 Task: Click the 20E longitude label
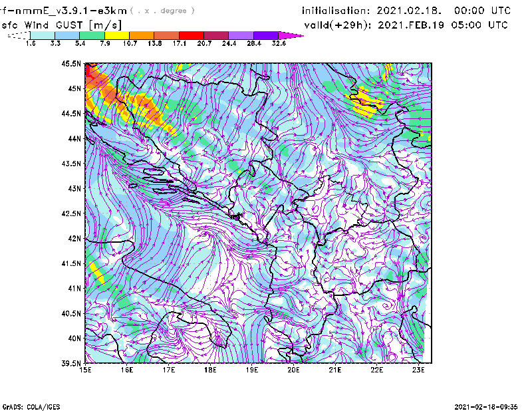[293, 370]
